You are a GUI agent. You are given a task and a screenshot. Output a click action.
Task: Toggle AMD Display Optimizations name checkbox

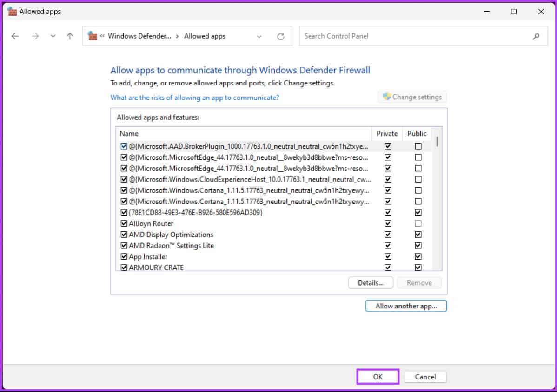click(124, 235)
